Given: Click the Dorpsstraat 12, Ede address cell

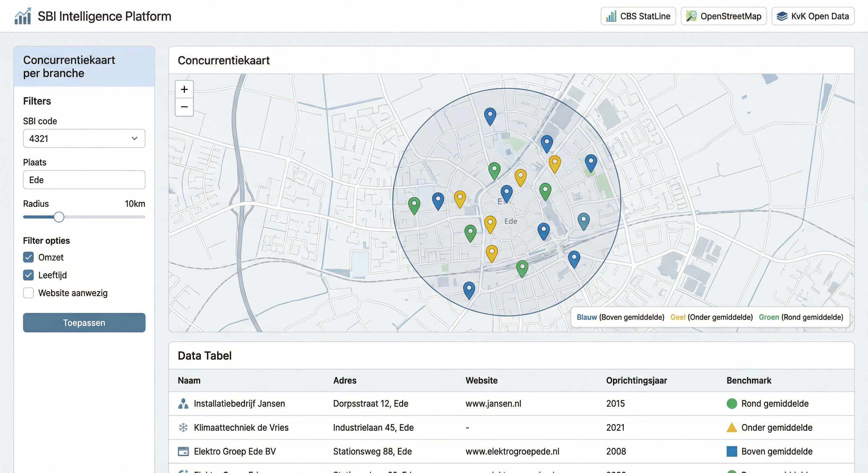Looking at the screenshot, I should click(371, 403).
